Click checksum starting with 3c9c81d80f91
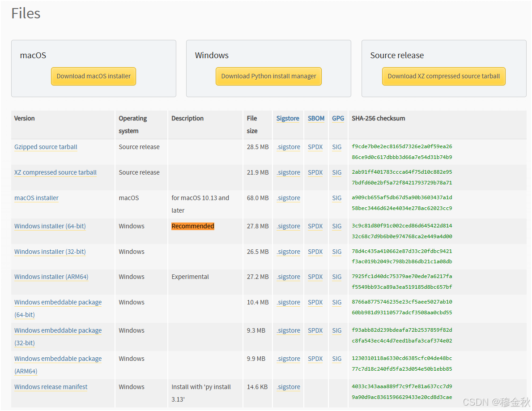532x411 pixels. coord(402,231)
